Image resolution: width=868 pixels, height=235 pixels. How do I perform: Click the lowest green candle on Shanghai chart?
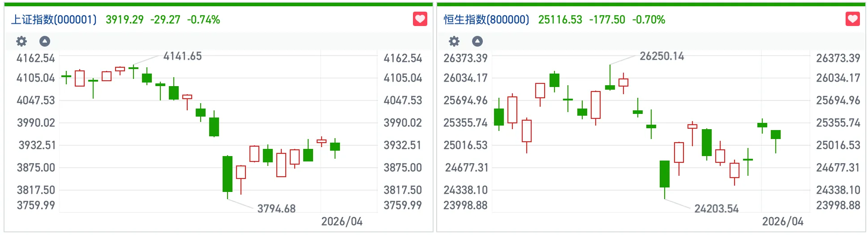(228, 174)
